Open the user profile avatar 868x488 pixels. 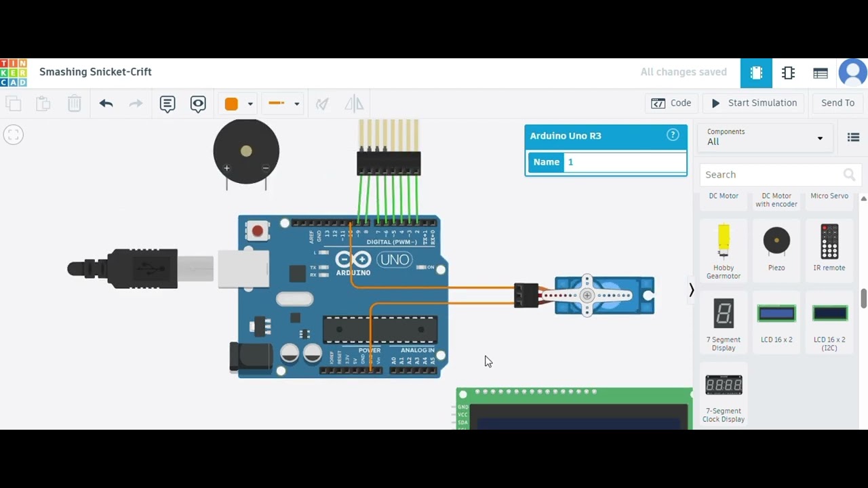point(853,73)
